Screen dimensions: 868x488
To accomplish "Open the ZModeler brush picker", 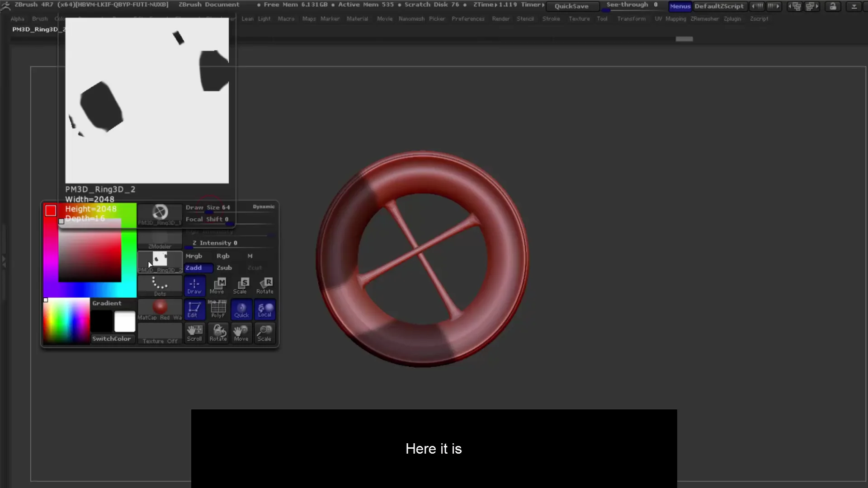I will point(160,239).
